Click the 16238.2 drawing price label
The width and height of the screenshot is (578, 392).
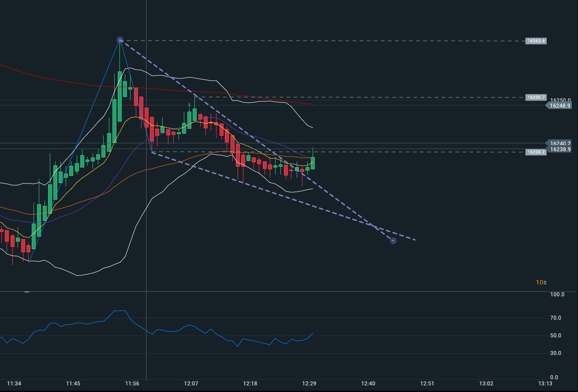pyautogui.click(x=536, y=152)
